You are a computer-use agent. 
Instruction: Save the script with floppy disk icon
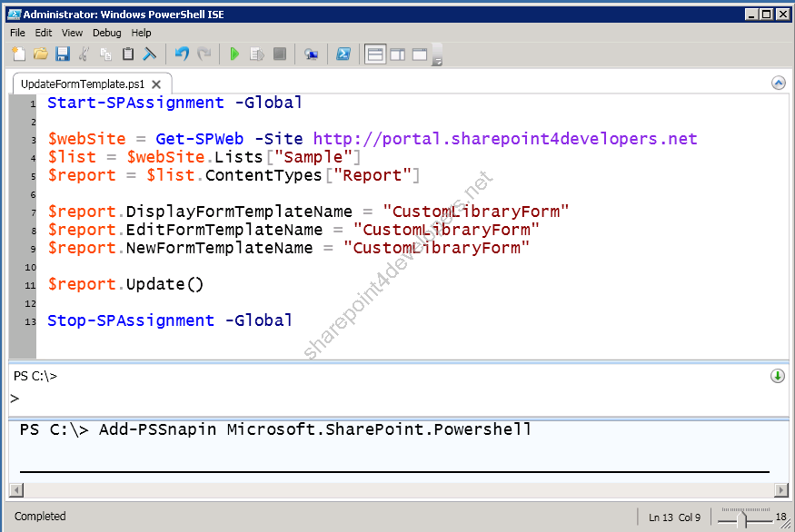click(63, 54)
